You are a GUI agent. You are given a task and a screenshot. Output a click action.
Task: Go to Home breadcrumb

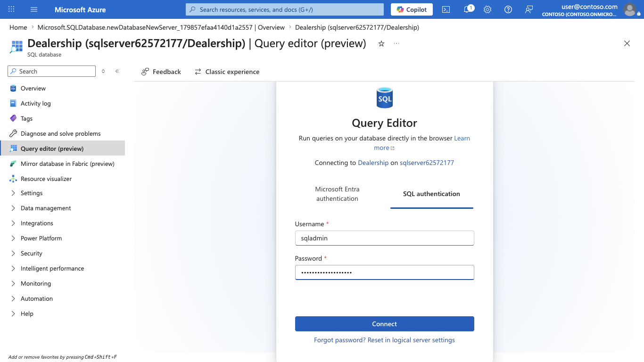click(x=18, y=27)
